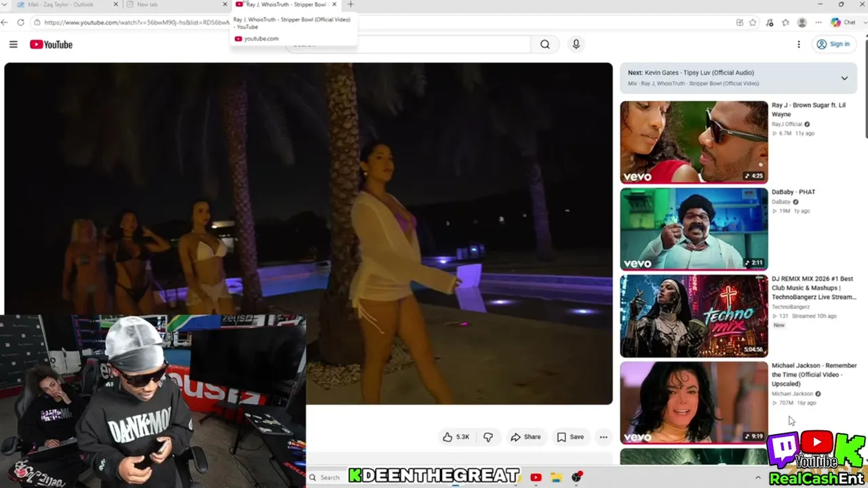This screenshot has width=868, height=488.
Task: Open the browser profile avatar
Action: click(x=802, y=22)
